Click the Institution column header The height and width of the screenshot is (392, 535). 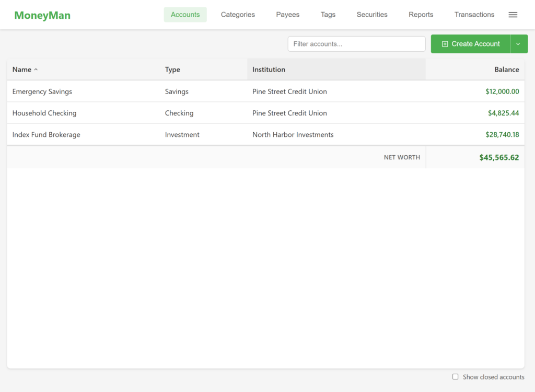click(269, 70)
